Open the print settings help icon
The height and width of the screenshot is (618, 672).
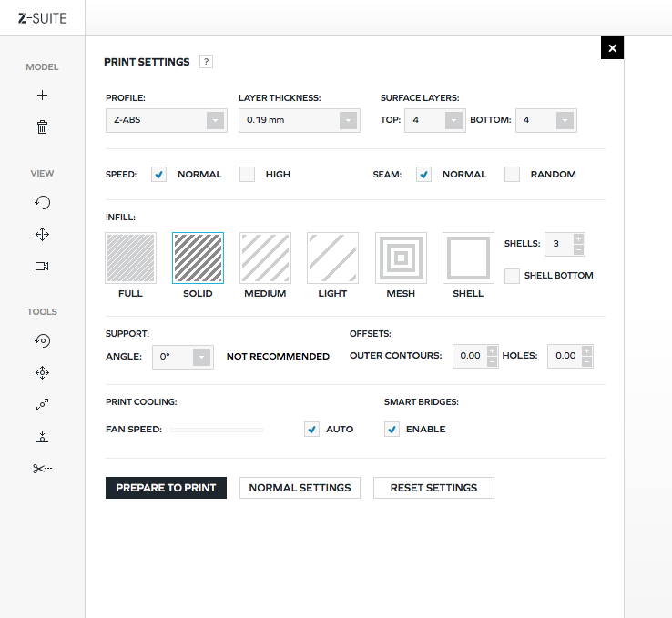[x=206, y=62]
